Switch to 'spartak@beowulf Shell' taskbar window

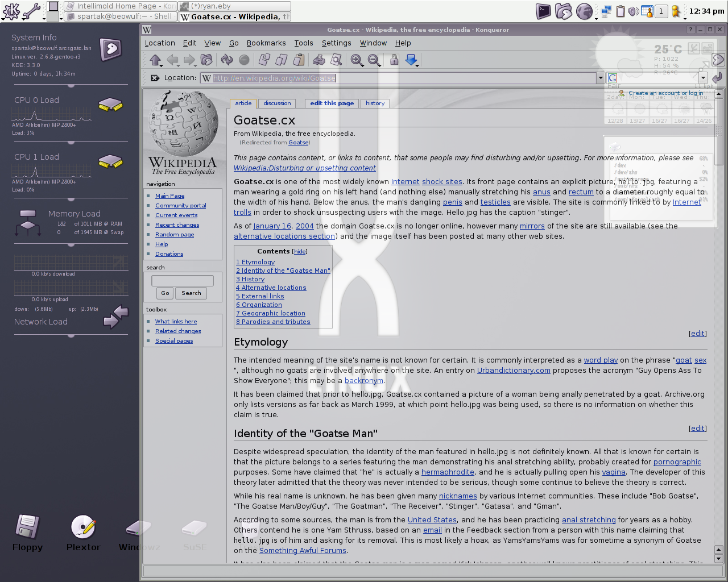120,16
